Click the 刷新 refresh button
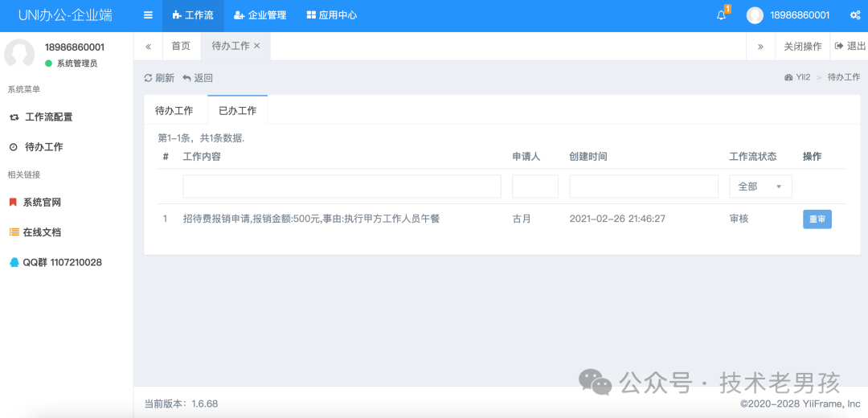Screen dimensions: 868x418 pyautogui.click(x=158, y=78)
